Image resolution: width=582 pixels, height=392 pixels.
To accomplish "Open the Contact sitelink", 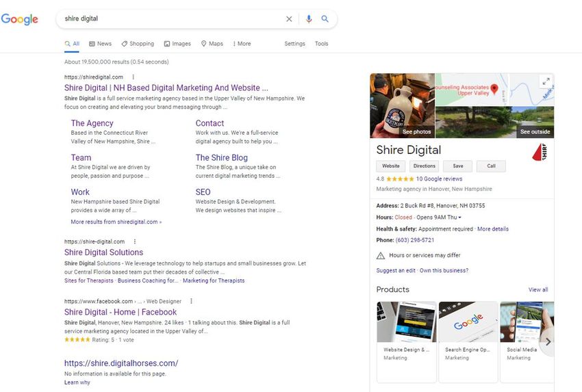I will tap(210, 123).
